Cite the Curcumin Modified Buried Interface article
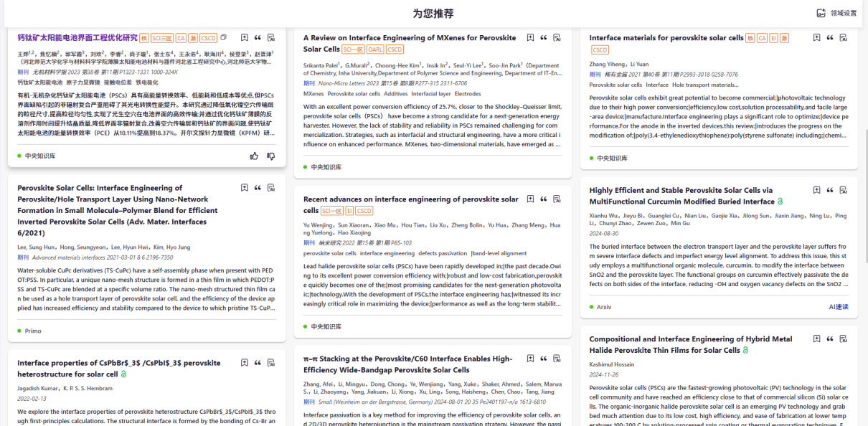This screenshot has width=868, height=426. [x=830, y=191]
